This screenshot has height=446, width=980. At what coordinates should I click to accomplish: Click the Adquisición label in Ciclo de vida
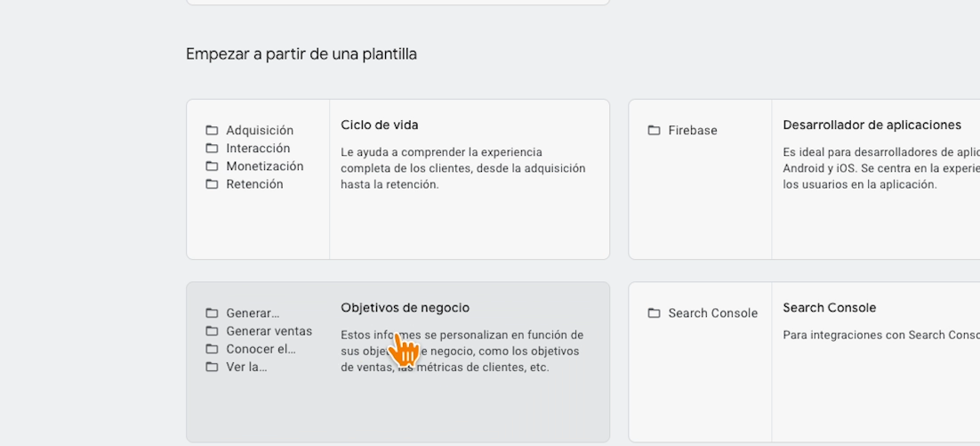point(260,131)
